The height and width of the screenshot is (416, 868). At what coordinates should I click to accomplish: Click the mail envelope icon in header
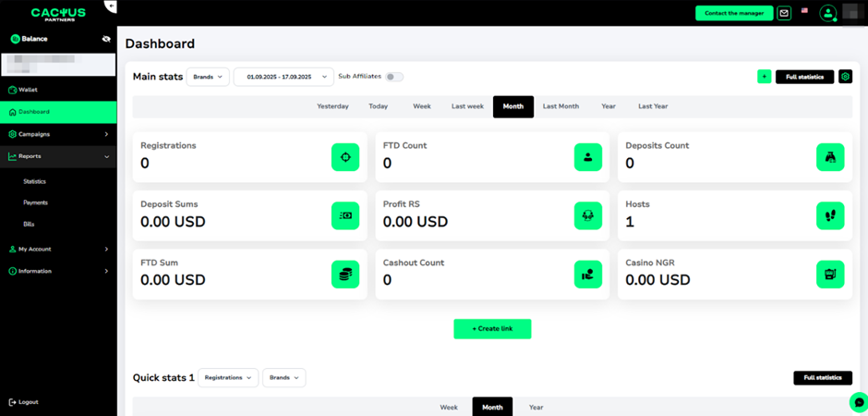point(784,13)
